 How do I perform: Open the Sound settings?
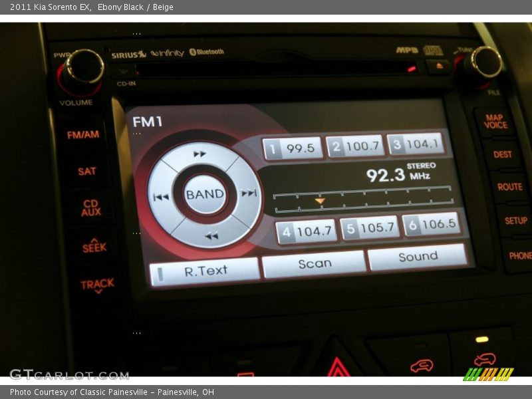coord(419,256)
